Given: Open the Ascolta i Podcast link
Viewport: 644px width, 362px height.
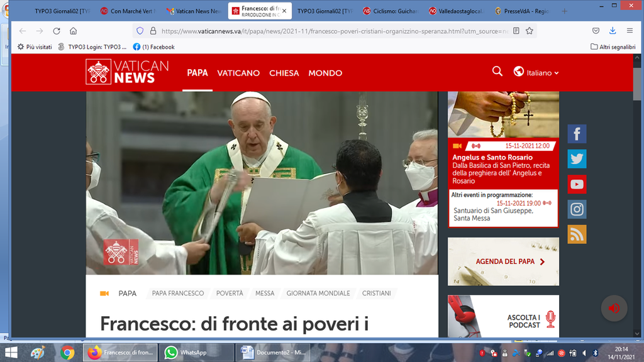Looking at the screenshot, I should 525,321.
